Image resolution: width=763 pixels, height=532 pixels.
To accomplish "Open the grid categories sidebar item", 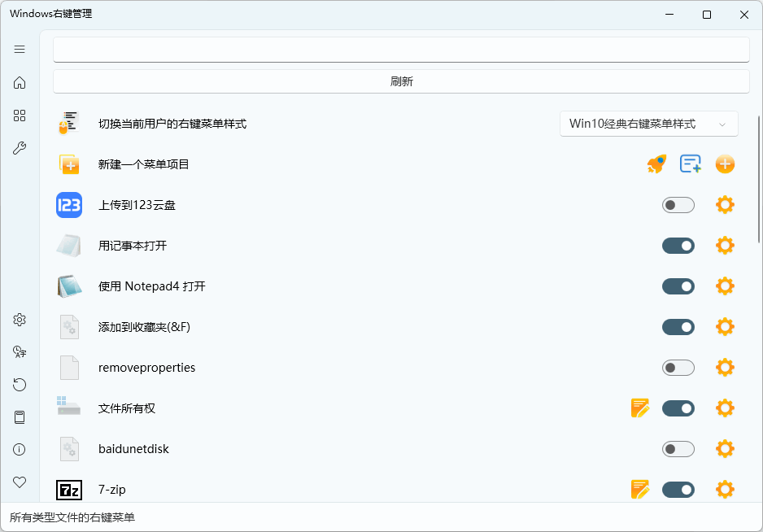I will pos(20,116).
